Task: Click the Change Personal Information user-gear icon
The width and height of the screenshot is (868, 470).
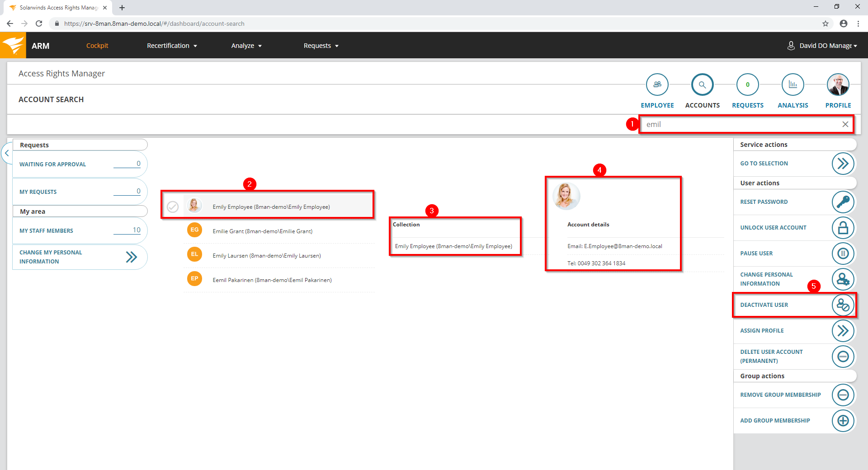Action: point(843,279)
